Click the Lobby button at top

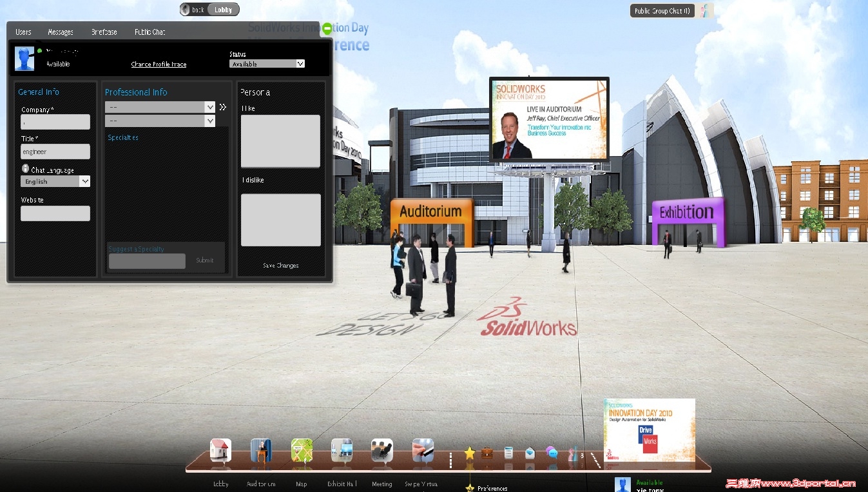[x=224, y=10]
